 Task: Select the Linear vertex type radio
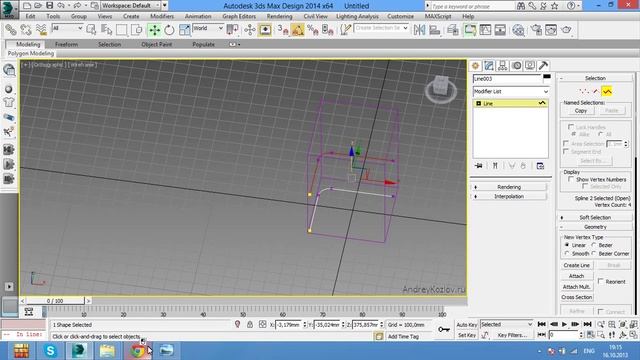[567, 245]
